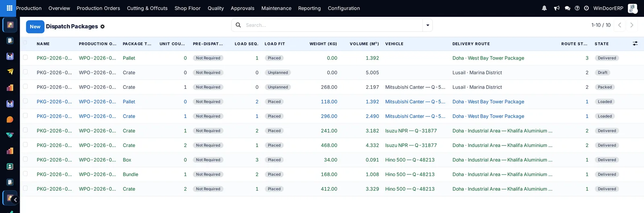Open Lusail Marina District route in Draft row
644x213 pixels.
click(x=477, y=72)
